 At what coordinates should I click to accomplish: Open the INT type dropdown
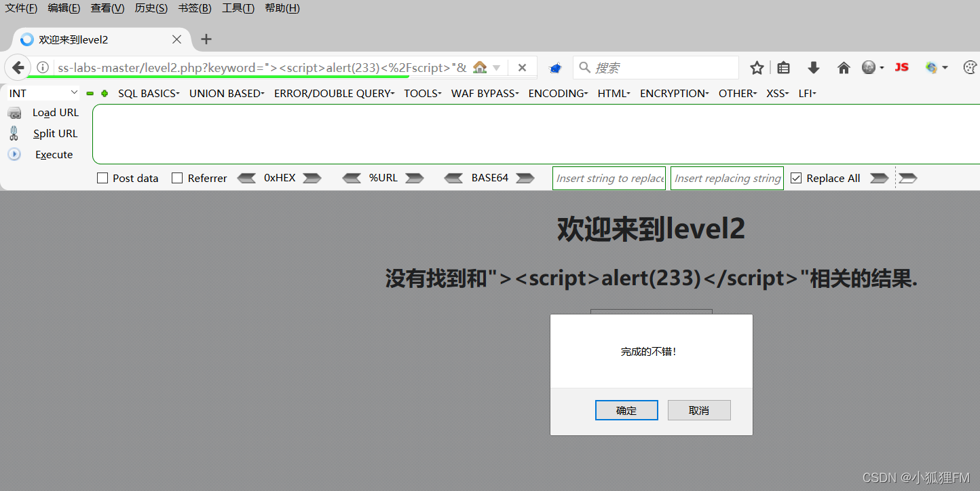click(x=43, y=93)
